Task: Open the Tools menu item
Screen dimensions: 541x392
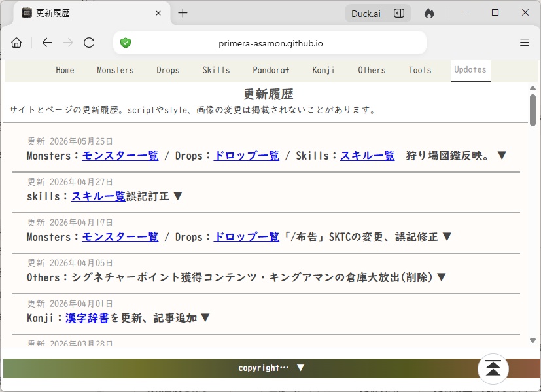Action: [x=420, y=70]
